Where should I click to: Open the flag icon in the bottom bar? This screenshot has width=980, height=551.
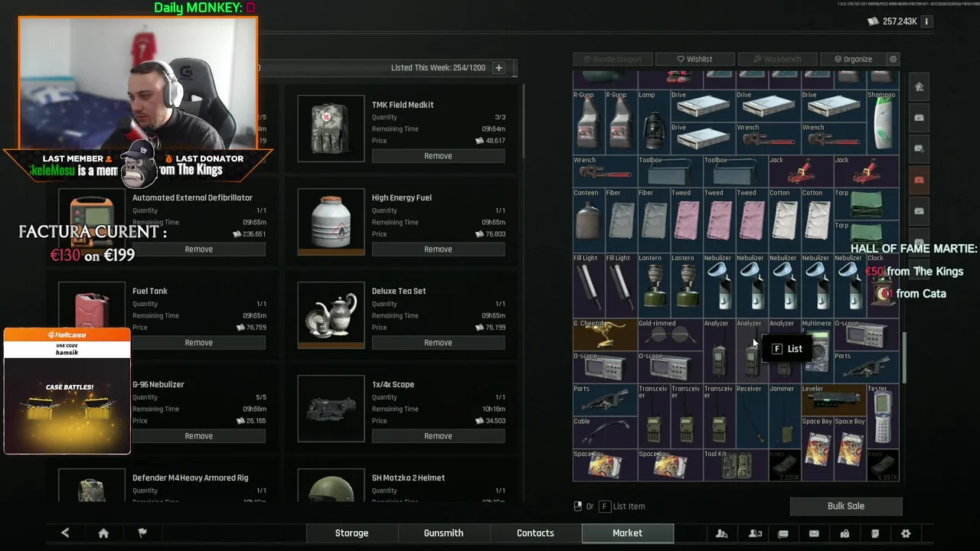(x=142, y=533)
